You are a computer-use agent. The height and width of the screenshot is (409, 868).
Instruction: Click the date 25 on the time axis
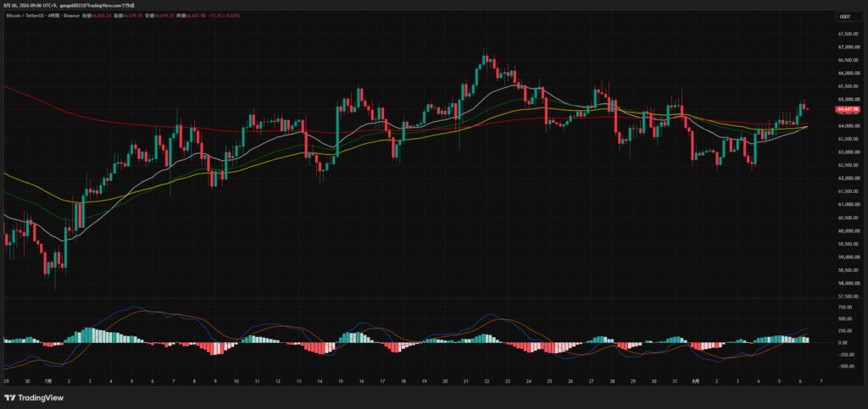pyautogui.click(x=548, y=381)
